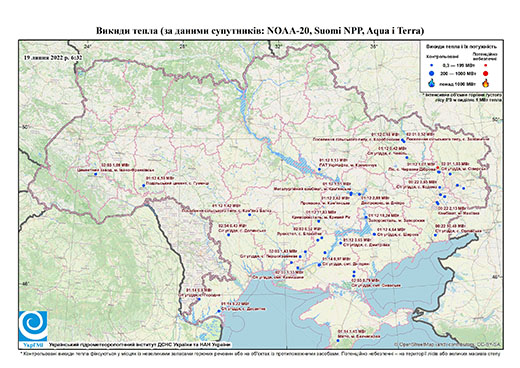Click the 'понад 1000 МВт' legend text
The height and width of the screenshot is (368, 520).
(456, 83)
